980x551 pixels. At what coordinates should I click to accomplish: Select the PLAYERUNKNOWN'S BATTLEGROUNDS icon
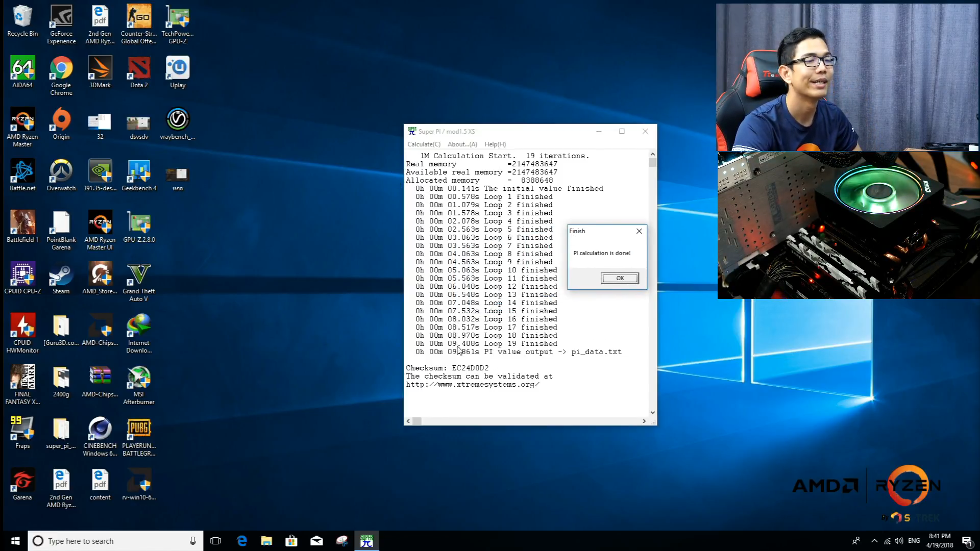(x=139, y=437)
